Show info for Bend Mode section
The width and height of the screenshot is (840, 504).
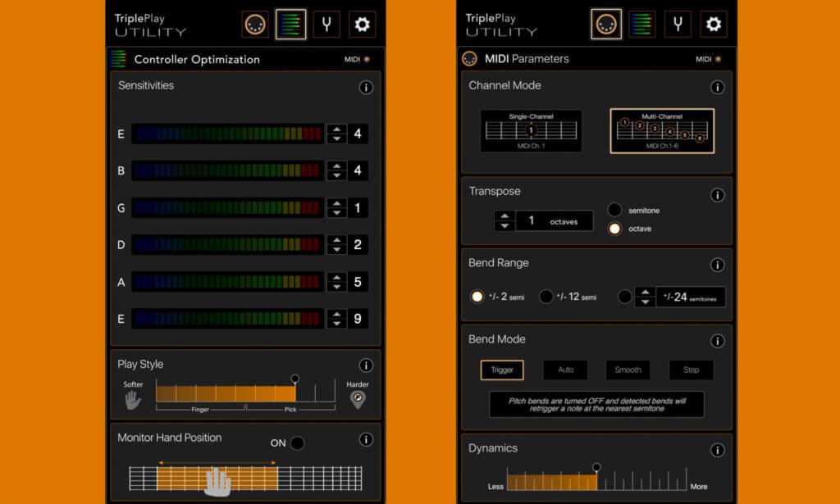point(717,341)
